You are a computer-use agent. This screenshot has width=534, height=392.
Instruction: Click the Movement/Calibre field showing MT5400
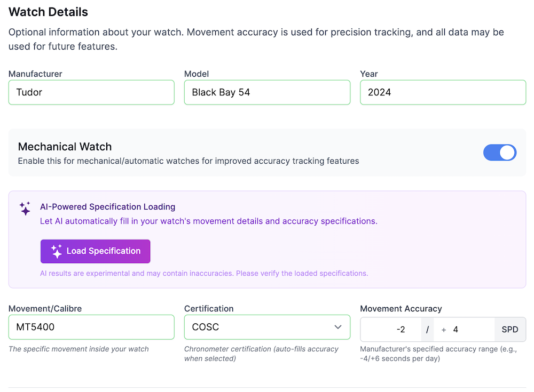91,327
